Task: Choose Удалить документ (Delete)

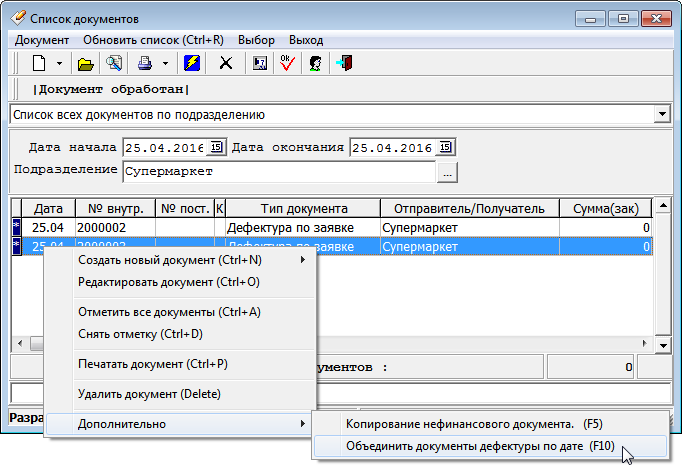Action: click(181, 394)
